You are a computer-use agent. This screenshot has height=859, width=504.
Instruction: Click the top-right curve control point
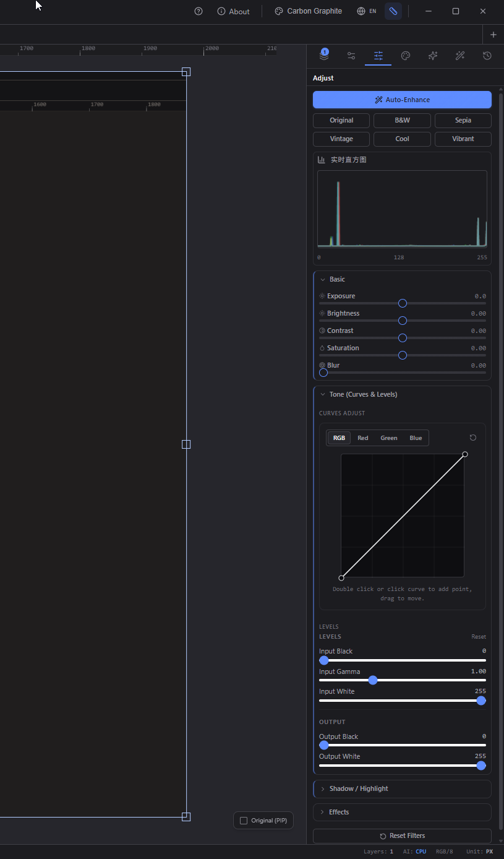pos(465,454)
